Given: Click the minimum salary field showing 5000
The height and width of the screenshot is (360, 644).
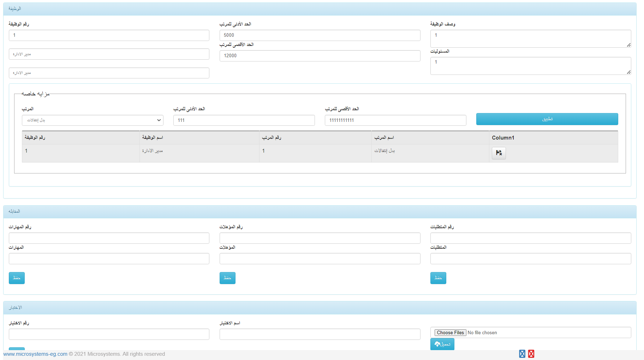Looking at the screenshot, I should click(x=320, y=35).
